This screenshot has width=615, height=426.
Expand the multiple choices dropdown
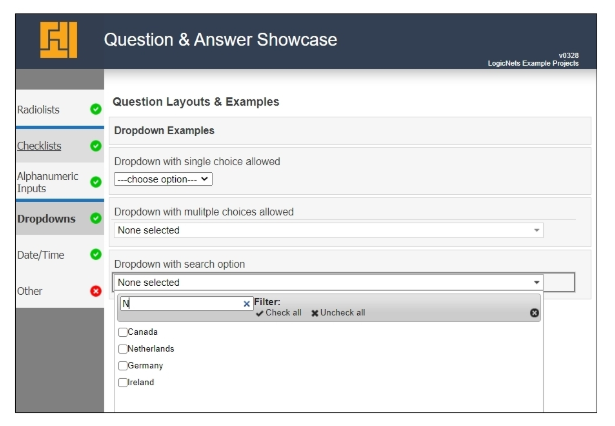click(x=328, y=230)
